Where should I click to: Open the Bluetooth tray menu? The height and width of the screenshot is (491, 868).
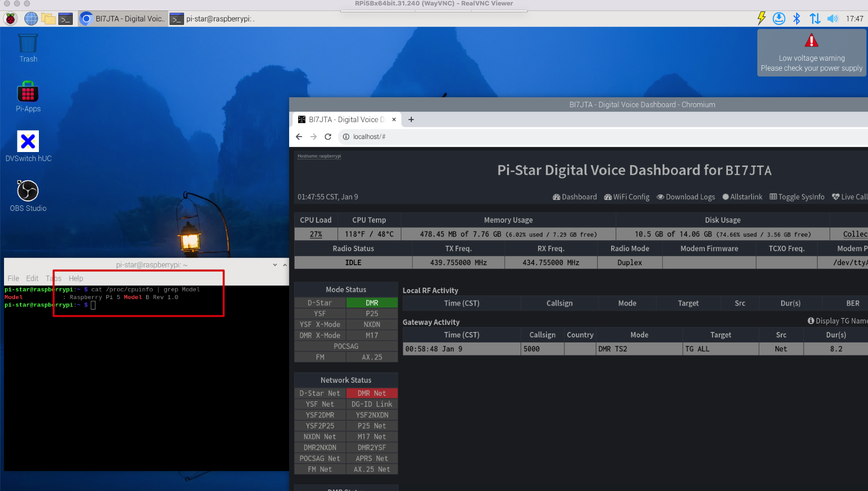click(797, 18)
